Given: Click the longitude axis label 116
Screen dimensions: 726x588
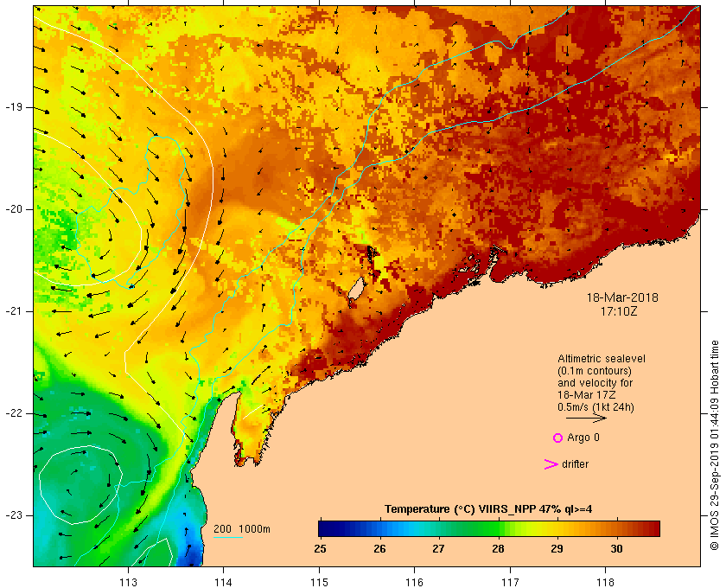Looking at the screenshot, I should [x=414, y=583].
